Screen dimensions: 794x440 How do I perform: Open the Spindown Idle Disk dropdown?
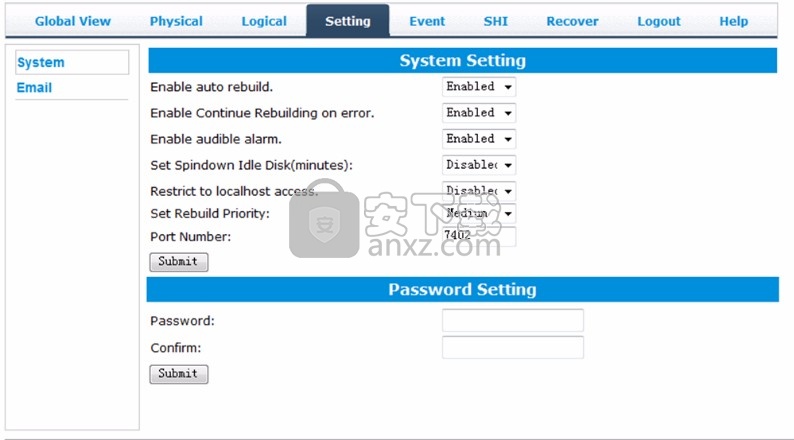click(x=479, y=165)
